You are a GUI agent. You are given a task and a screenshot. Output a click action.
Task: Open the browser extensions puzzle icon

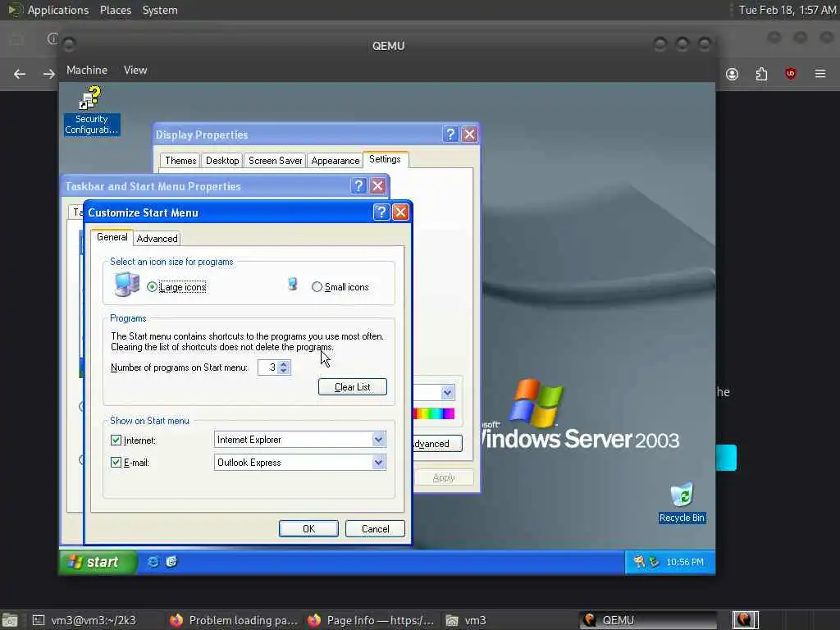tap(761, 74)
